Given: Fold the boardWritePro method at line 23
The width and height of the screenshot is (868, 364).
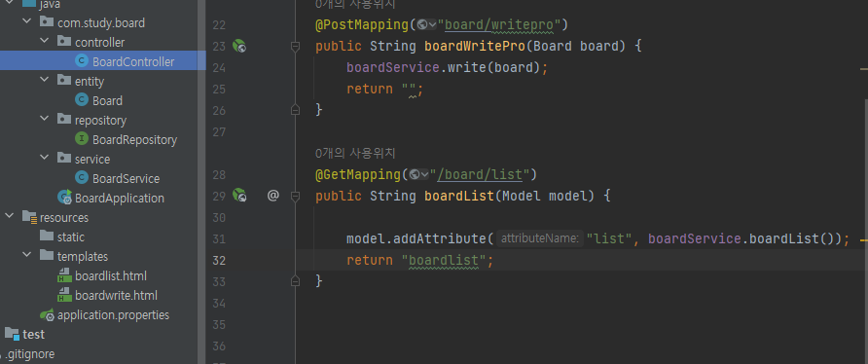Looking at the screenshot, I should pos(295,47).
